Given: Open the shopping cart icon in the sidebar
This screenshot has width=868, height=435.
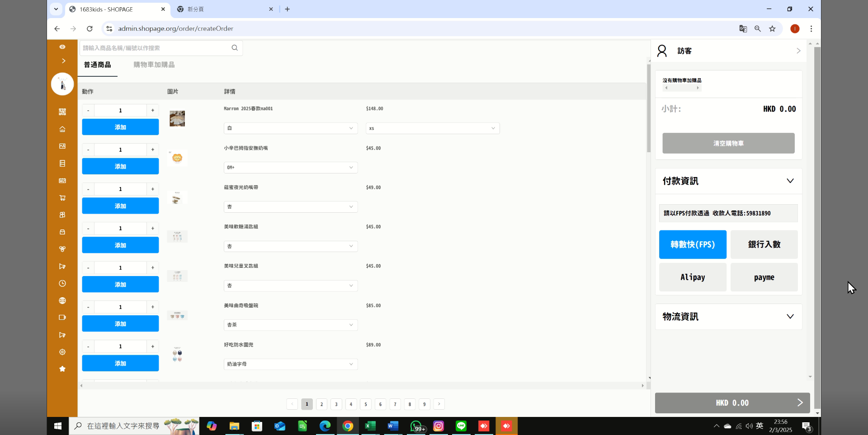Looking at the screenshot, I should coord(62,198).
